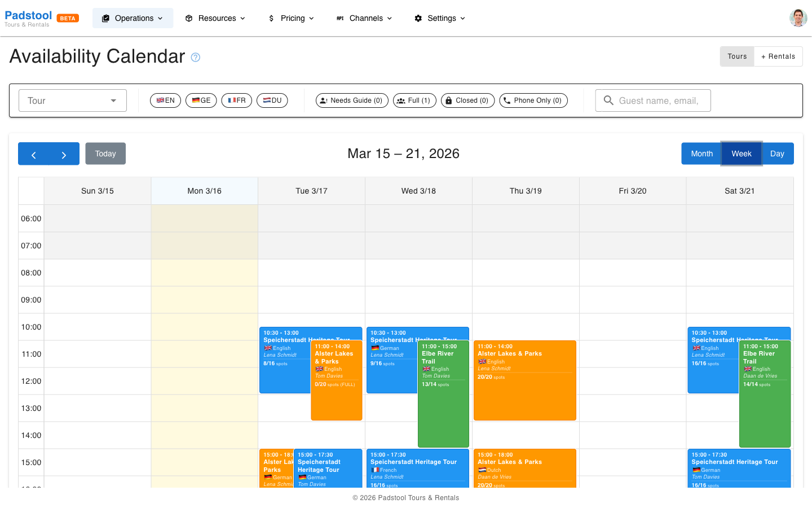Switch calendar to Week view

tap(742, 154)
